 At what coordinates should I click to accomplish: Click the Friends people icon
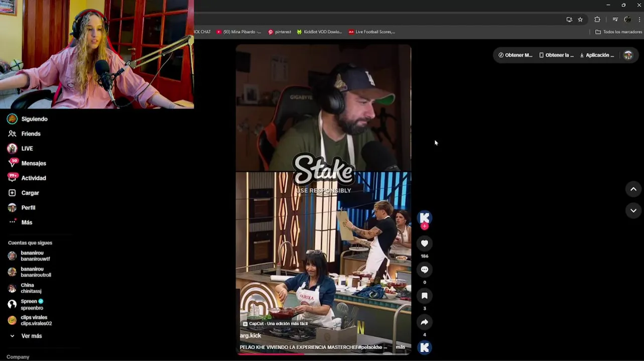click(x=12, y=134)
